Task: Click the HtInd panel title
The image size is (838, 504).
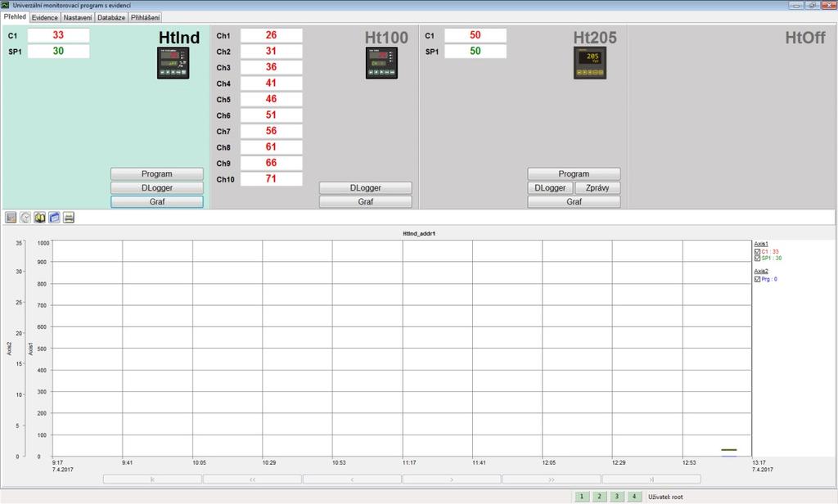Action: [179, 38]
